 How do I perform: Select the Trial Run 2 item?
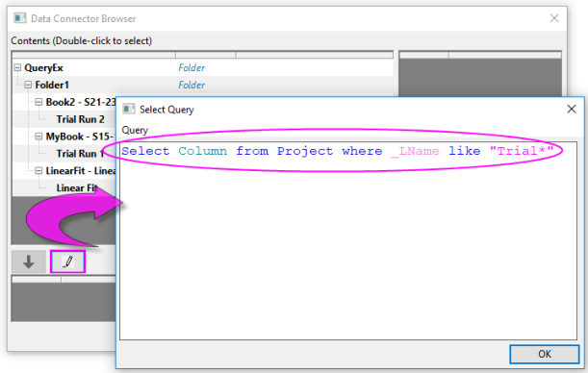pos(80,119)
